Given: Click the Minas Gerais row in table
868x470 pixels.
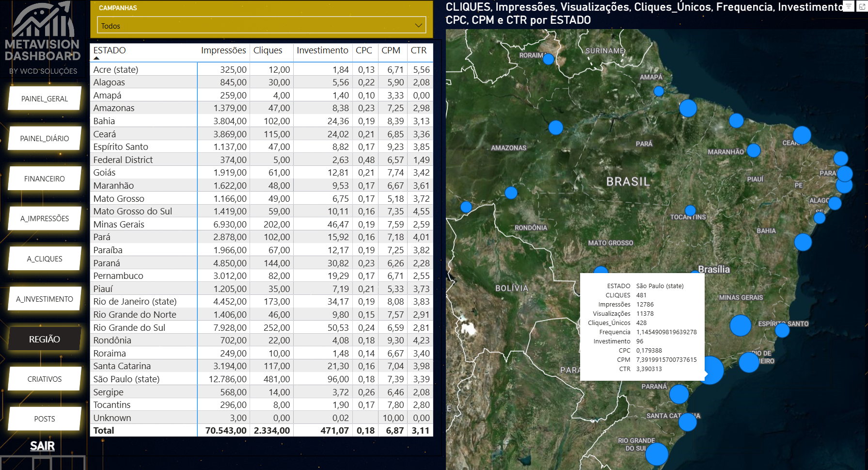Looking at the screenshot, I should point(119,225).
